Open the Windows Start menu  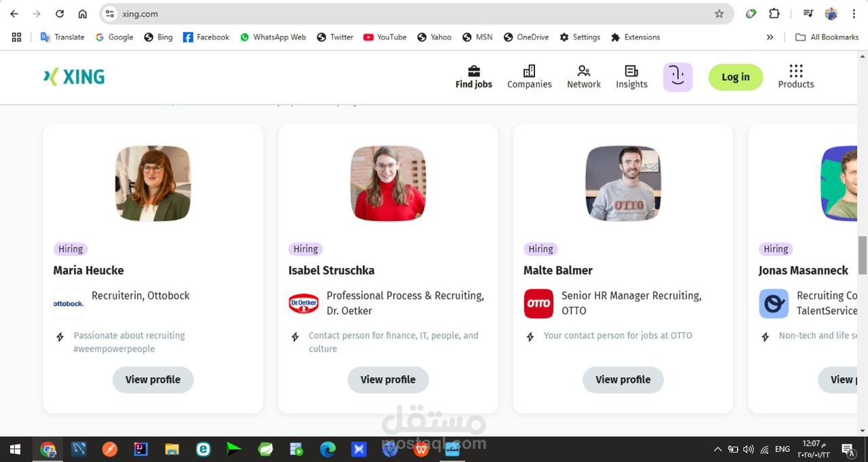click(15, 449)
